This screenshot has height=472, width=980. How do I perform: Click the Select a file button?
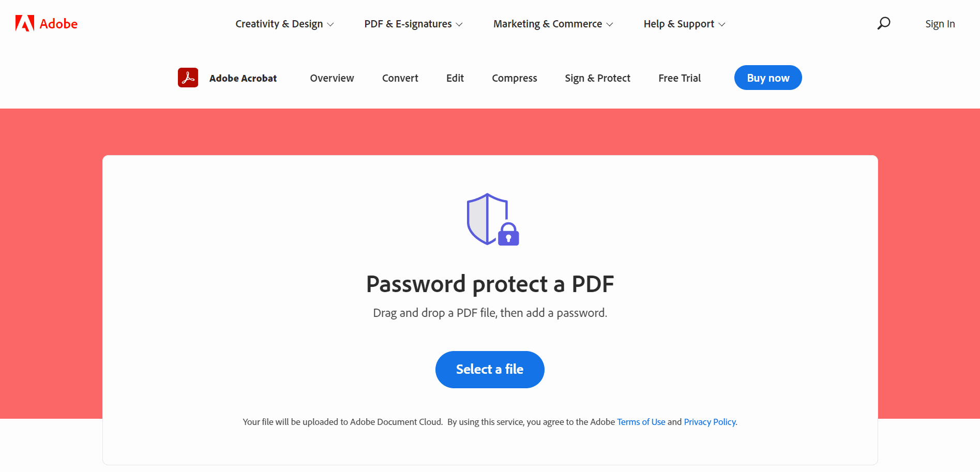point(489,369)
